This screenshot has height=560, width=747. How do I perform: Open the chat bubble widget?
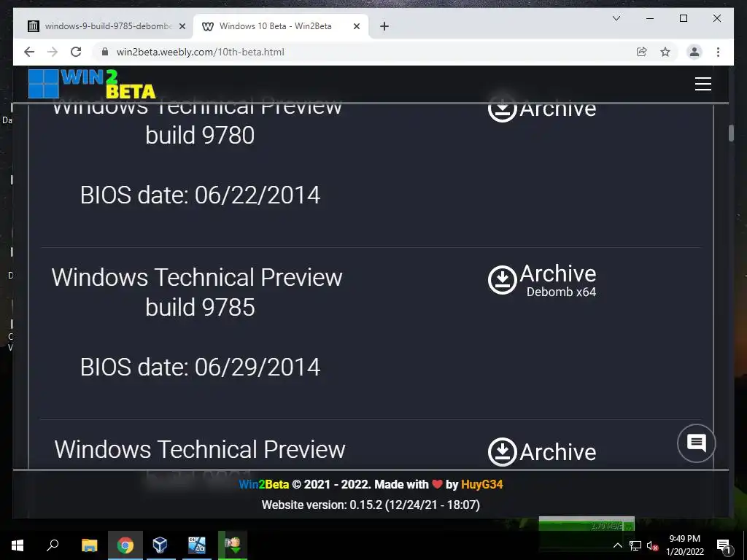click(696, 443)
